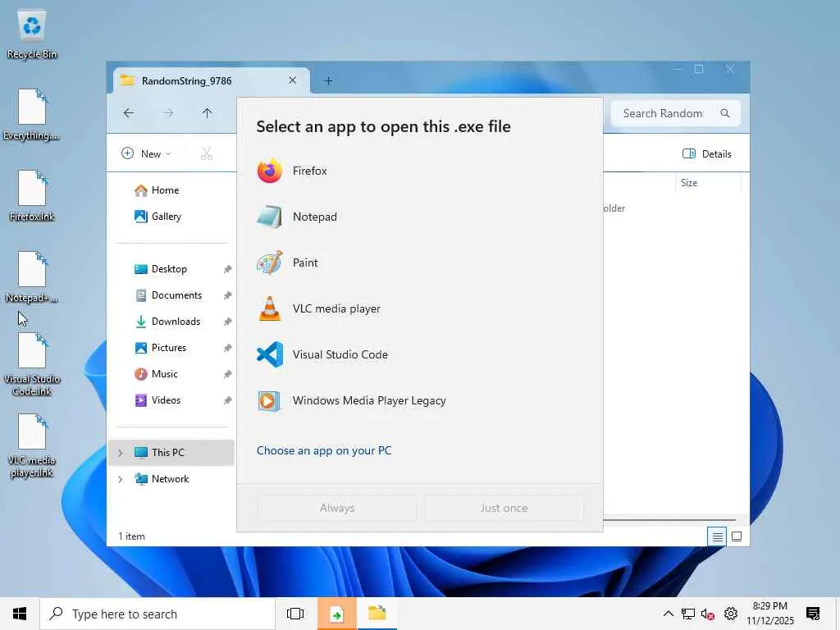Toggle the Details pane button

[x=706, y=153]
